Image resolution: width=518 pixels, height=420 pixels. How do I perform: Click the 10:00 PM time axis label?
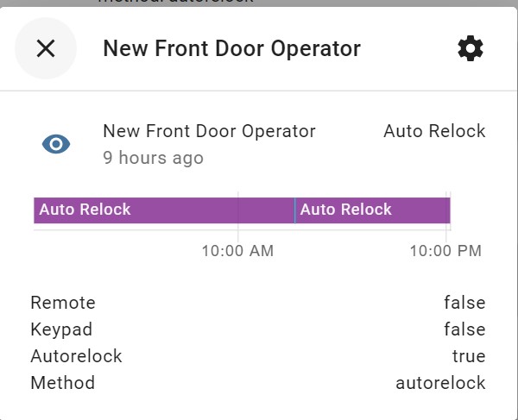point(445,251)
